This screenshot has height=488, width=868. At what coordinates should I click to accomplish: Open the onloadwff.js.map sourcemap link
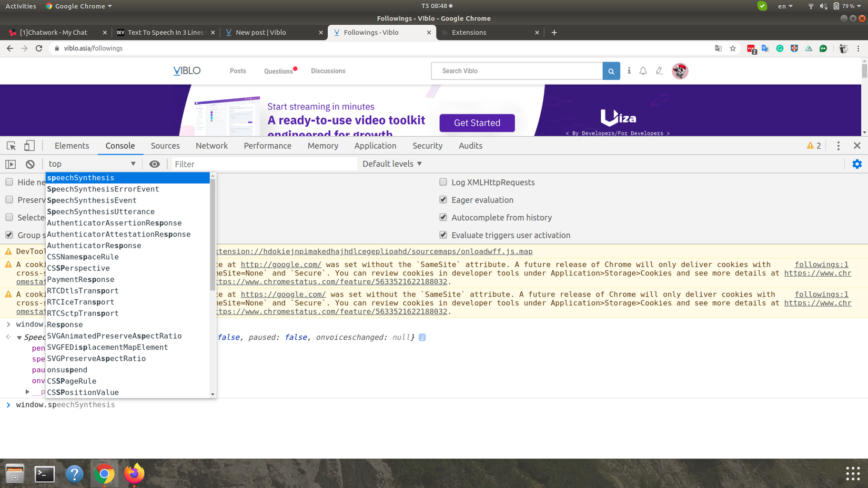pyautogui.click(x=375, y=251)
